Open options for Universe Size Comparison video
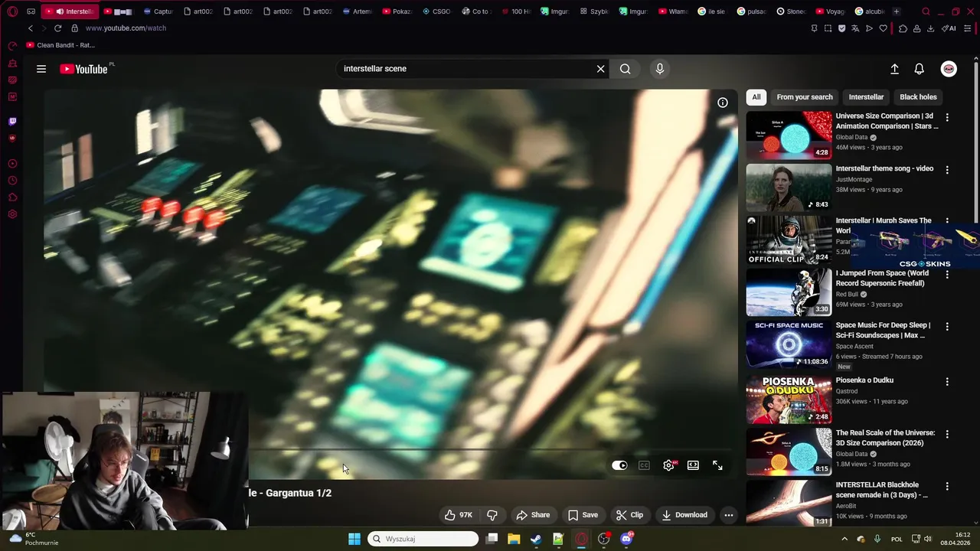This screenshot has width=980, height=551. pos(947,117)
